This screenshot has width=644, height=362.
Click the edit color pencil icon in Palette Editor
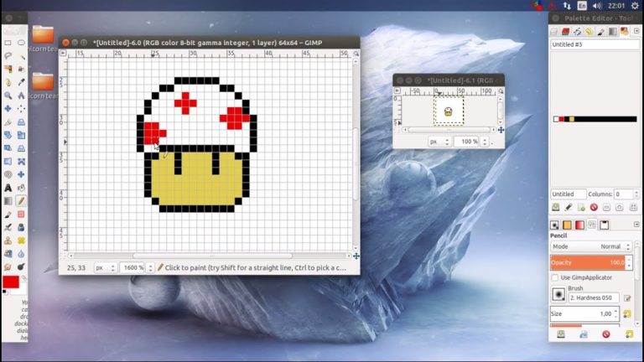569,208
